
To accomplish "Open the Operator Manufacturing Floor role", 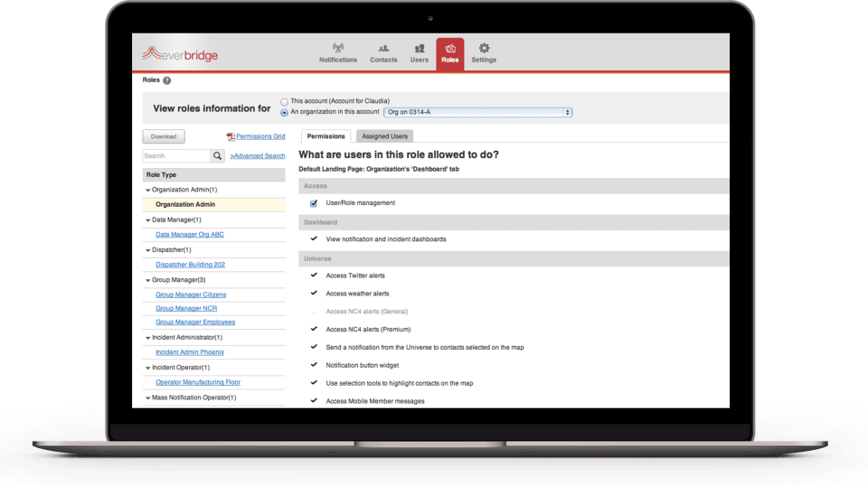I will coord(198,382).
